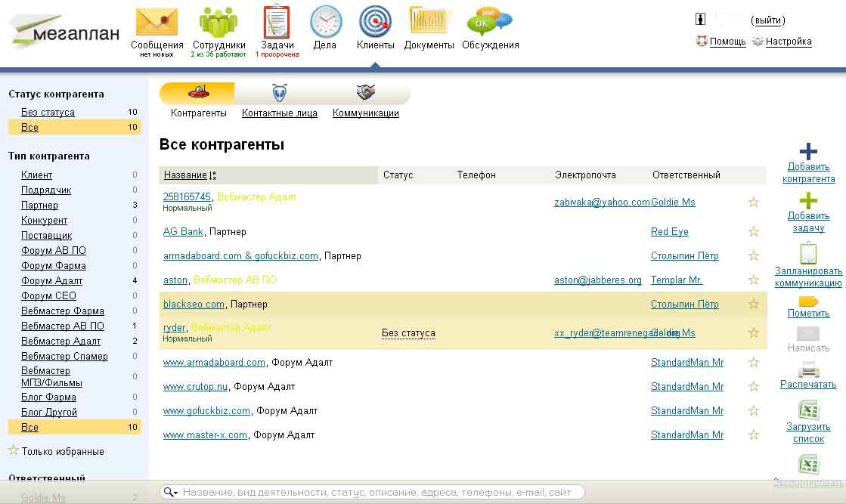
Task: Select Все under Тип контрагента
Action: pos(29,427)
